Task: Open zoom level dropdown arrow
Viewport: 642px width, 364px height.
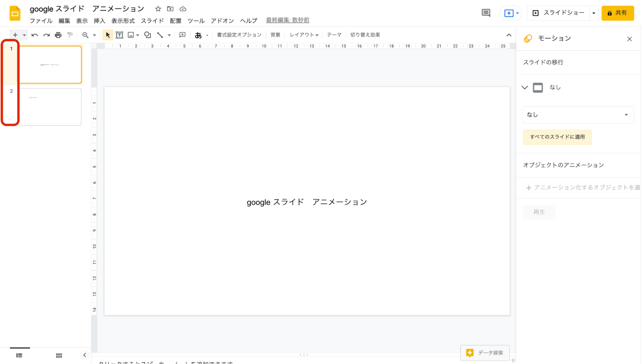Action: 94,35
